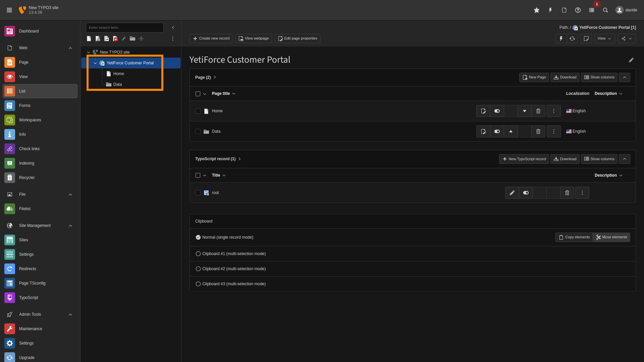This screenshot has width=644, height=362.
Task: Select Clipboard #1 multi-selection mode radio
Action: tap(198, 254)
